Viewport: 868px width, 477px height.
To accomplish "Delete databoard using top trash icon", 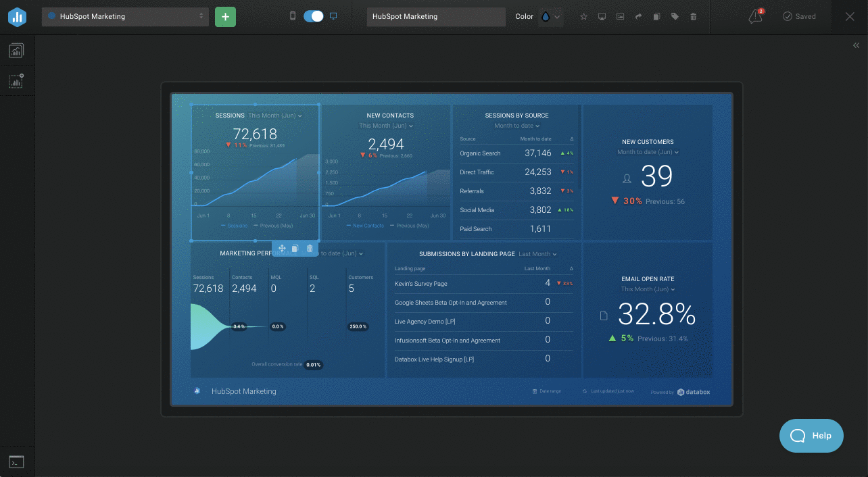I will pyautogui.click(x=693, y=17).
